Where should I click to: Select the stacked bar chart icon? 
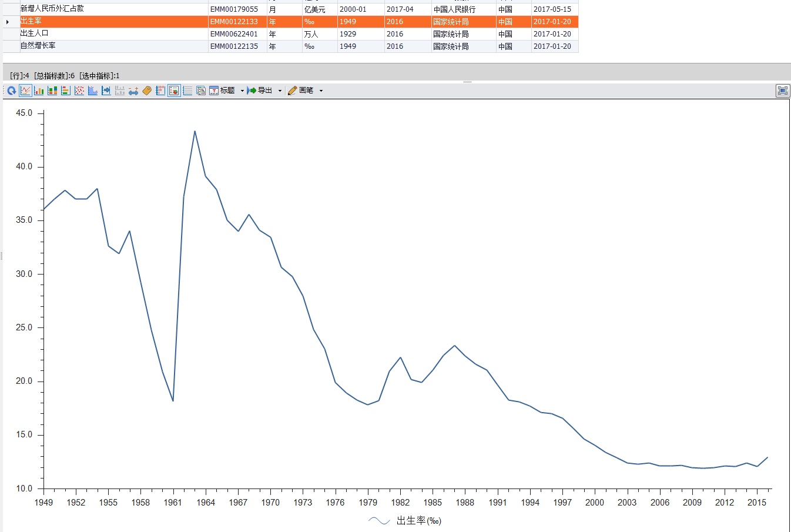pos(52,91)
